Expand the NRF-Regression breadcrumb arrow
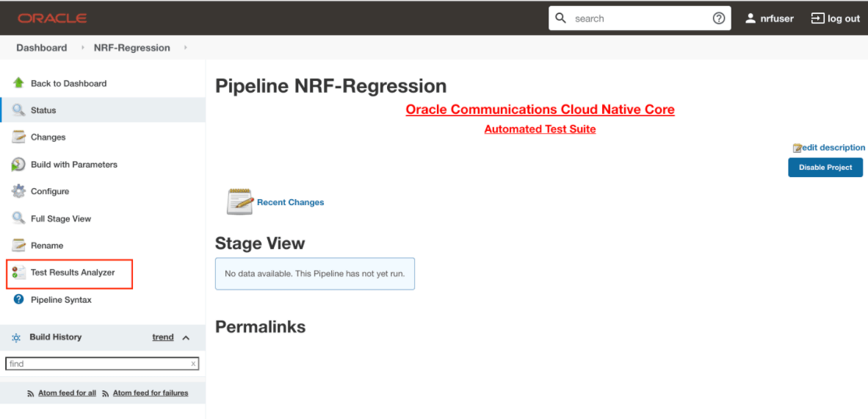Screen dimensions: 868x419 click(186, 48)
